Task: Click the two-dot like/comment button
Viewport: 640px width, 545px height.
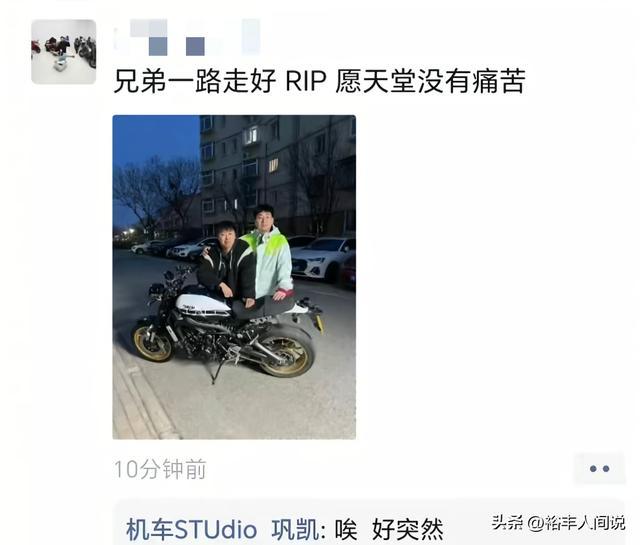Action: [599, 468]
